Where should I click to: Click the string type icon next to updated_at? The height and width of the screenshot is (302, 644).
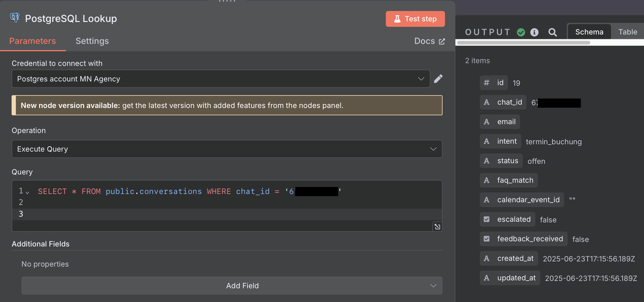(487, 278)
